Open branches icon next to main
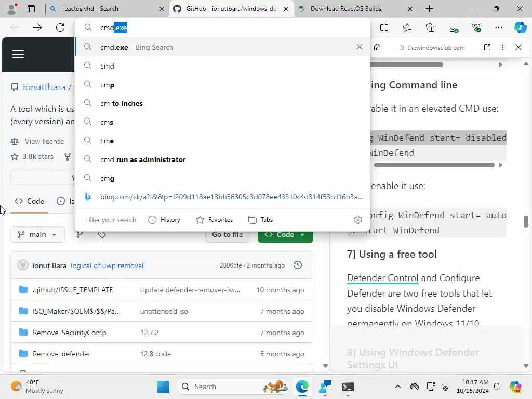 (x=79, y=234)
